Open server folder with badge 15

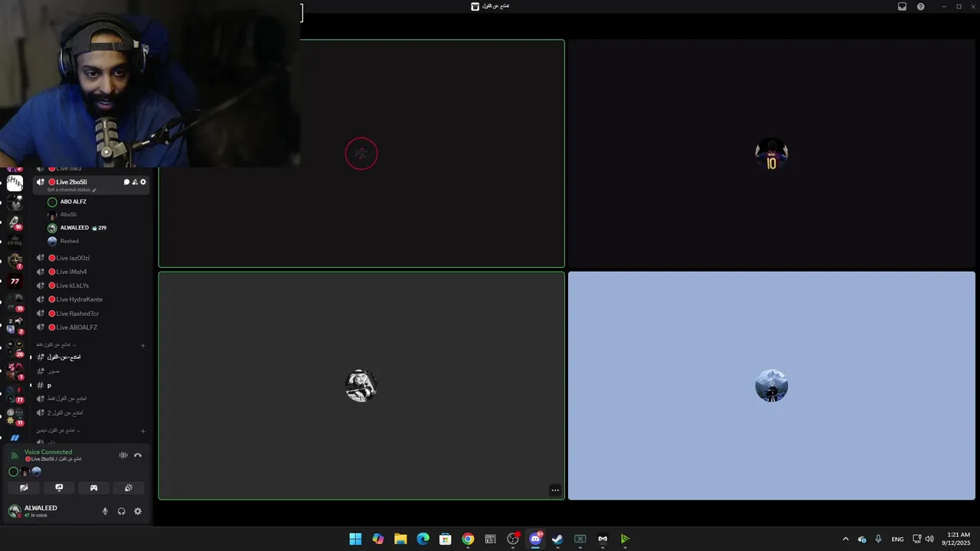tap(15, 303)
